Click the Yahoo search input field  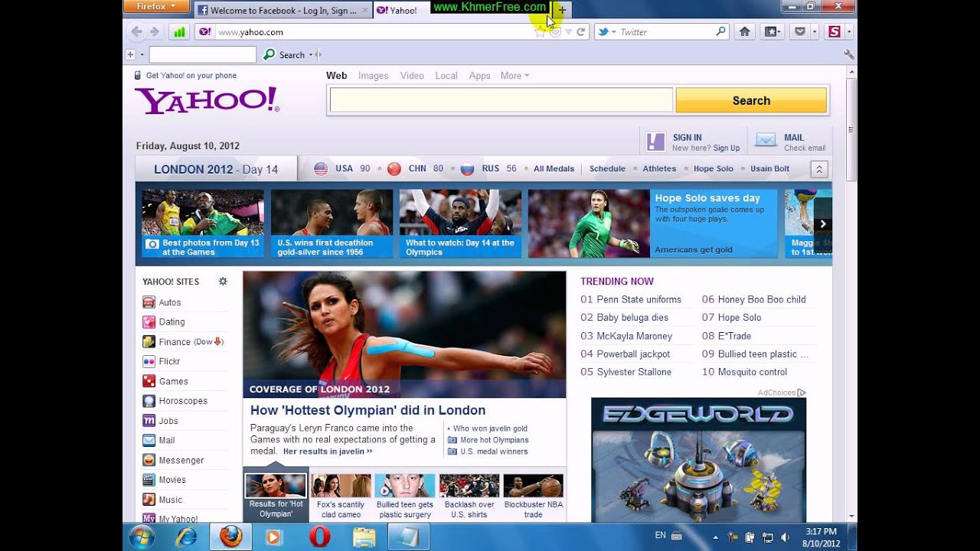click(x=501, y=100)
